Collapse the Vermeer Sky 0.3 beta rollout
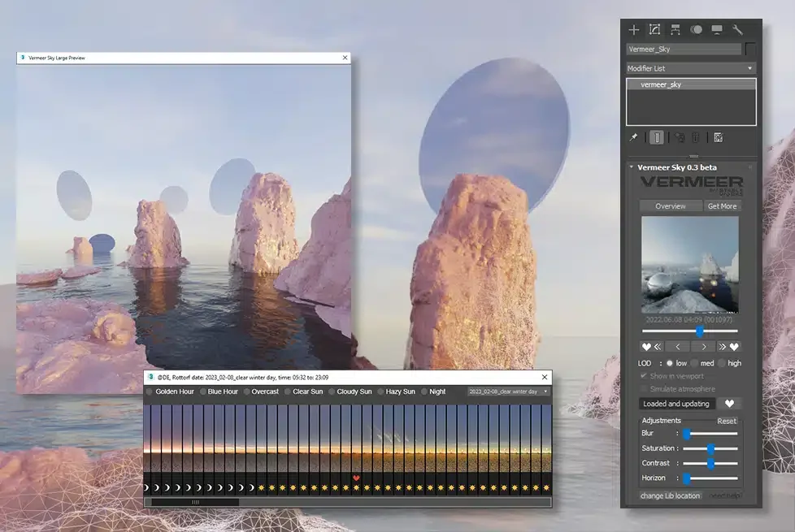This screenshot has height=532, width=795. point(632,167)
